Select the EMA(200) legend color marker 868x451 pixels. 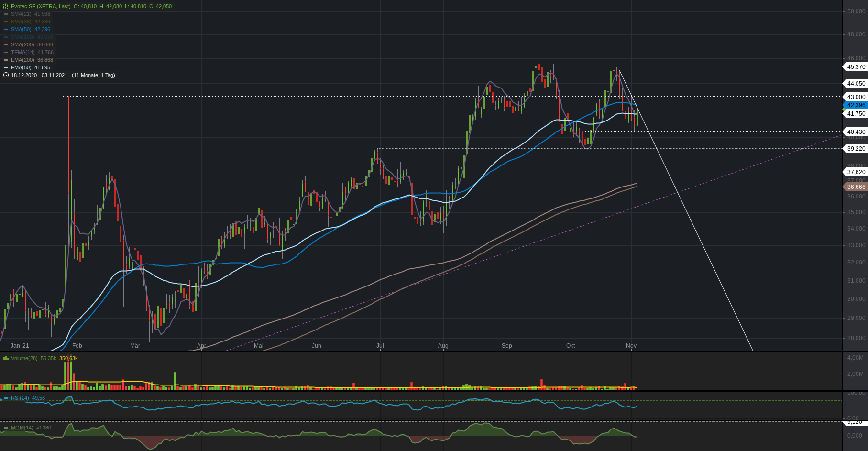[x=6, y=59]
